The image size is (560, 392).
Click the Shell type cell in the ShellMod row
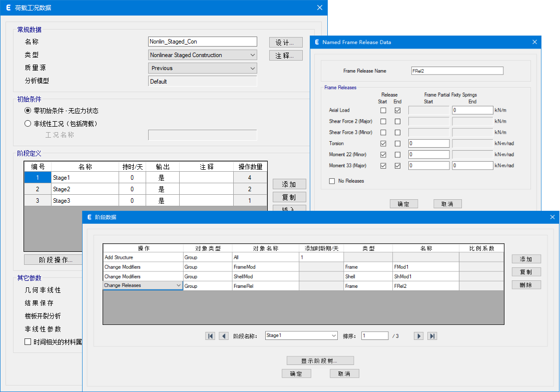tap(368, 276)
